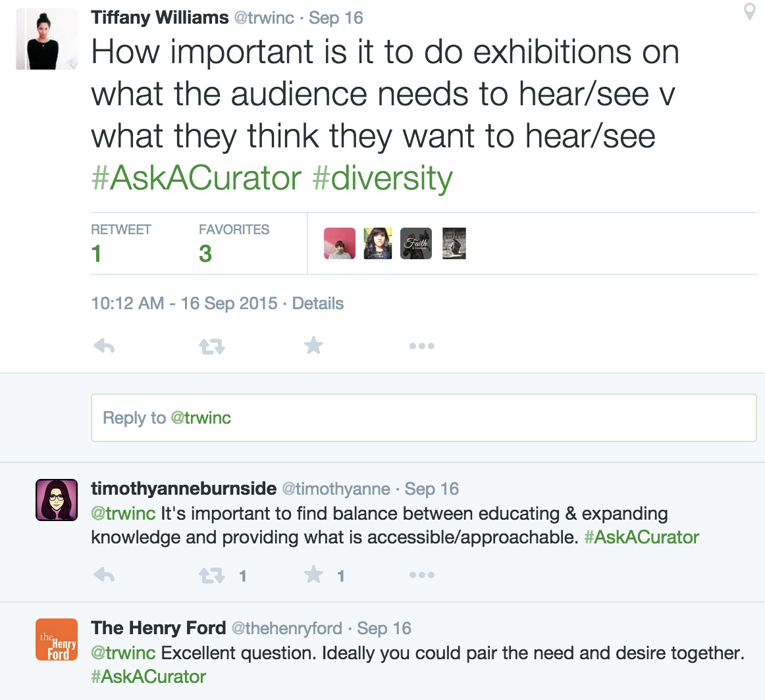The image size is (765, 700).
Task: Favorite timothyanneburnside's reply
Action: (314, 576)
